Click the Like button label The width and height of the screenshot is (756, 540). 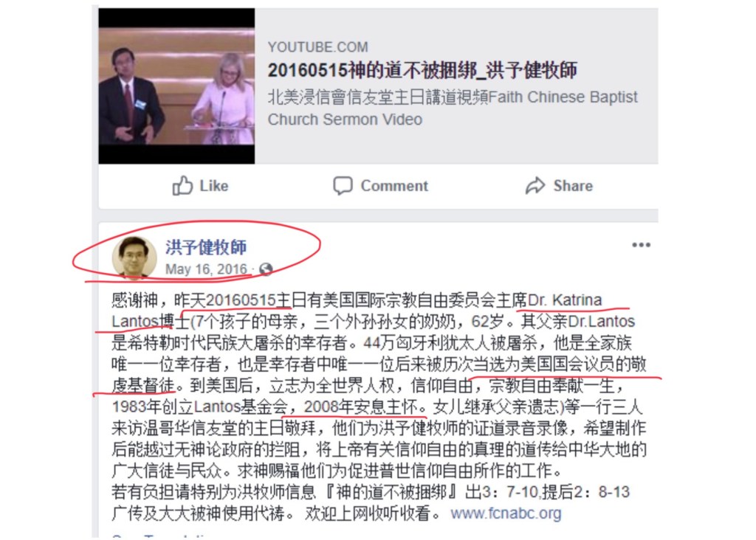[x=214, y=186]
